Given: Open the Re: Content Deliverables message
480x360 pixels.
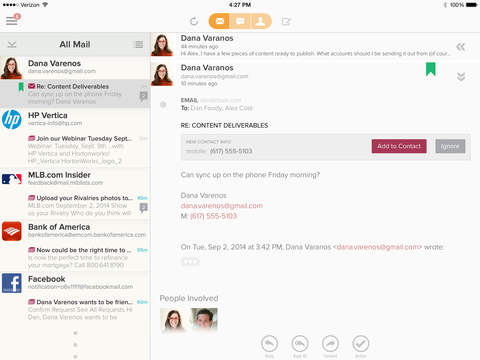Looking at the screenshot, I should click(x=75, y=93).
